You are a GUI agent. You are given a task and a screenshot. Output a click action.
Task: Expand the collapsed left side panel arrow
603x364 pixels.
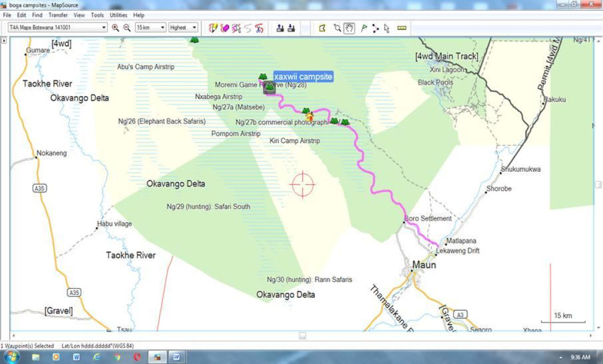pyautogui.click(x=4, y=40)
